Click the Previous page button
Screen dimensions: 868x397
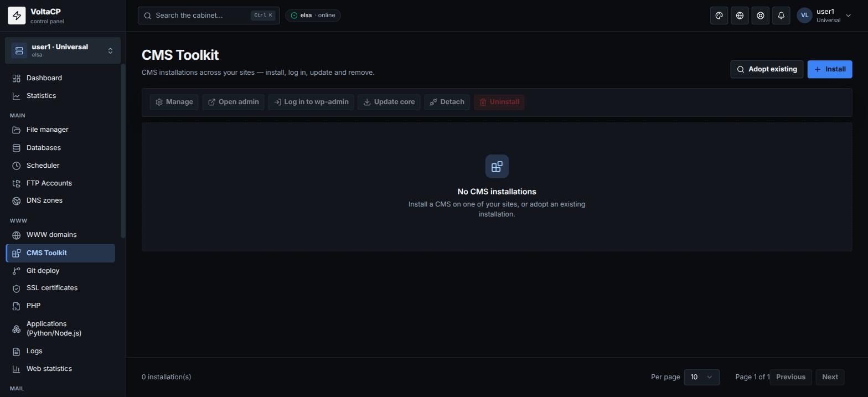pos(790,377)
